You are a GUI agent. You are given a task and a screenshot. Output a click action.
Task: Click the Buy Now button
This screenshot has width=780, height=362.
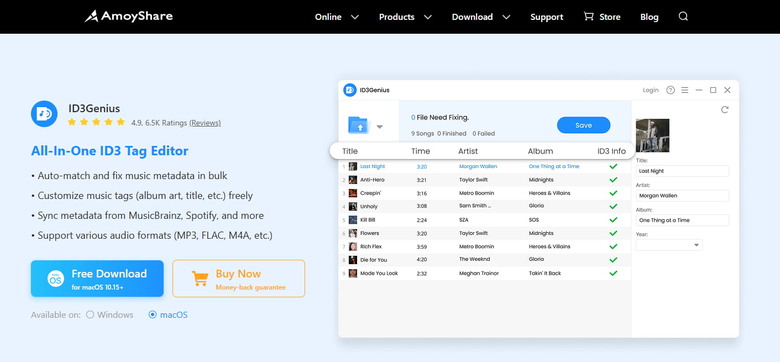coord(239,278)
